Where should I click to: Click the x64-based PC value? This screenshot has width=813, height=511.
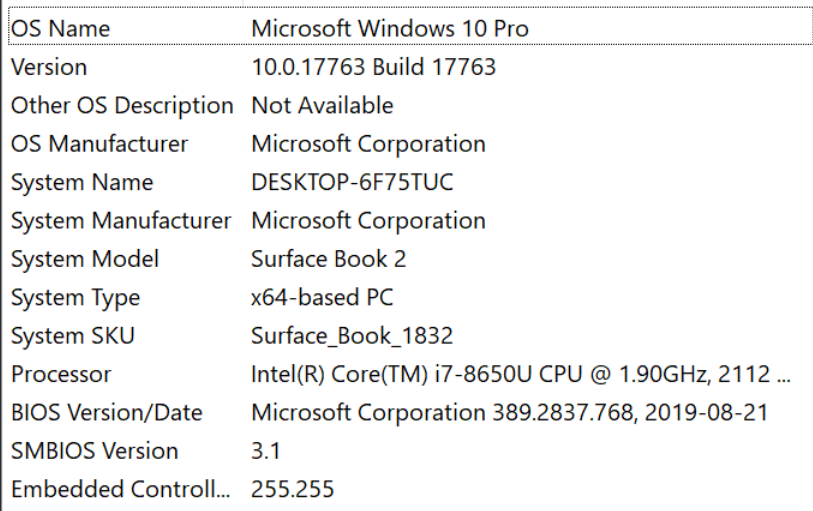coord(322,297)
